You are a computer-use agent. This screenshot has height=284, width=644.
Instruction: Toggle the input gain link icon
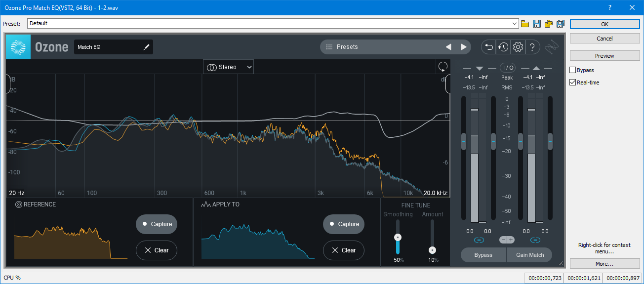click(479, 240)
